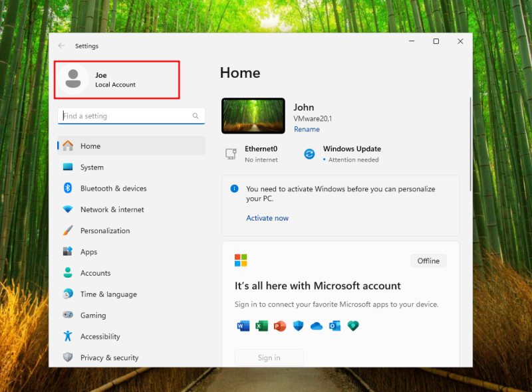Click the Accessibility figure icon
The image size is (532, 392).
point(68,336)
